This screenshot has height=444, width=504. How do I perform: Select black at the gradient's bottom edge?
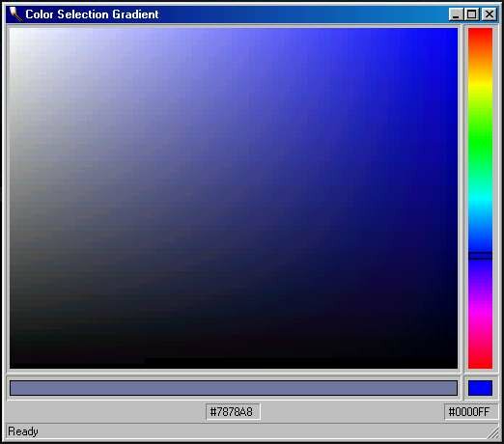[x=234, y=365]
